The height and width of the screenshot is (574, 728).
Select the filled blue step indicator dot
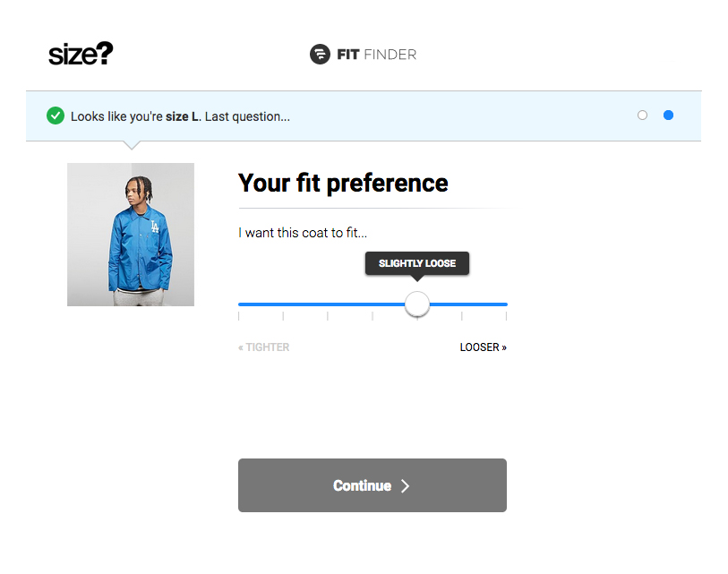668,116
